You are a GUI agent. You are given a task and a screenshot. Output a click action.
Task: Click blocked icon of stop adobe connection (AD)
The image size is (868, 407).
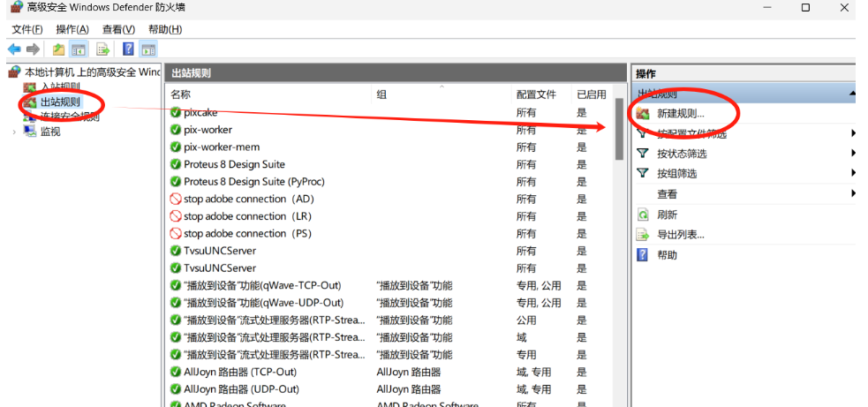(x=176, y=199)
